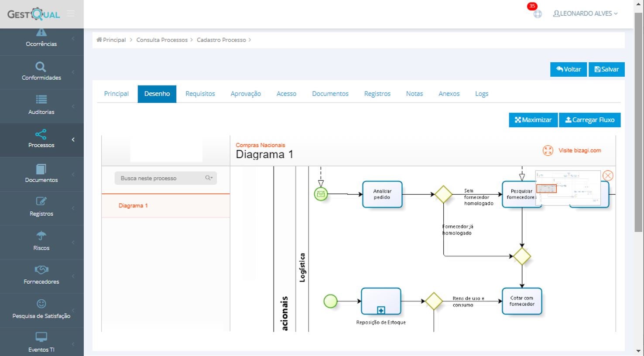Viewport: 644px width, 356px height.
Task: Select the Desenho tab
Action: point(157,94)
